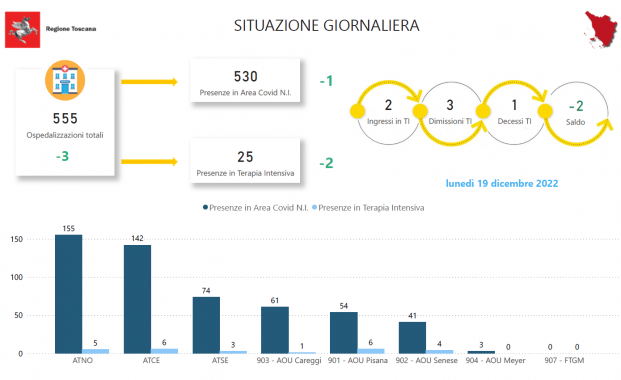Click the '904 - AOU Meyer' axis label
621x380 pixels.
tap(495, 361)
